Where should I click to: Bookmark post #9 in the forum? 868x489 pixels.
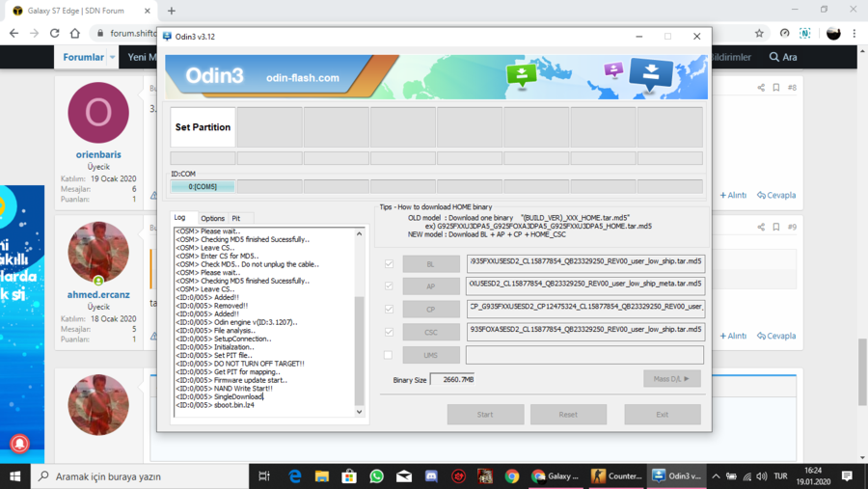tap(776, 227)
